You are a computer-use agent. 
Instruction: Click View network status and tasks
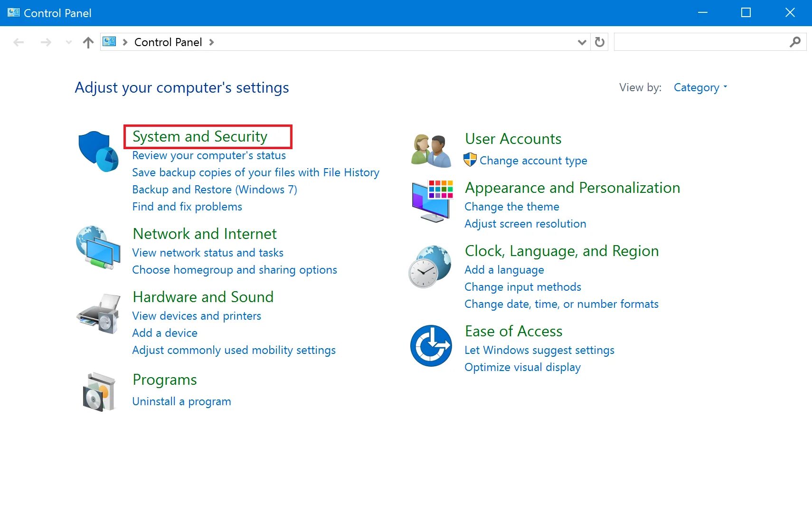point(208,253)
